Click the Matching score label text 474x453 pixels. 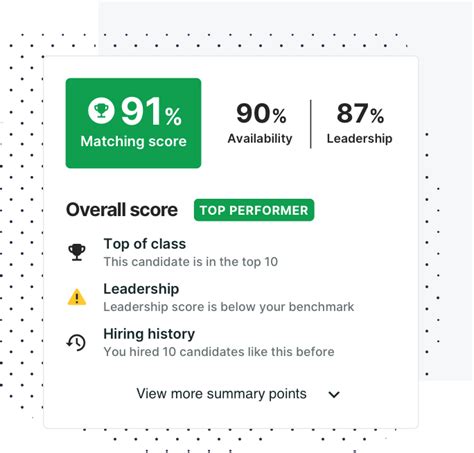coord(133,141)
